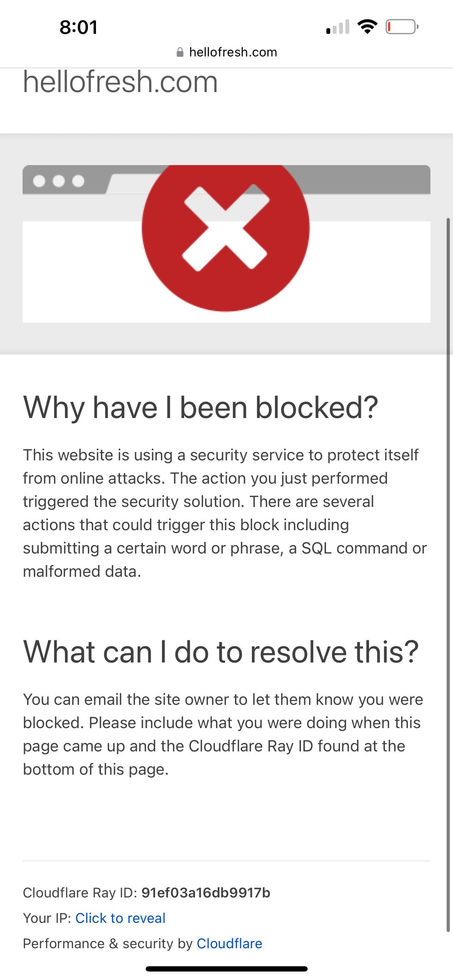
Task: Tap the padlock icon in address bar
Action: pyautogui.click(x=180, y=52)
